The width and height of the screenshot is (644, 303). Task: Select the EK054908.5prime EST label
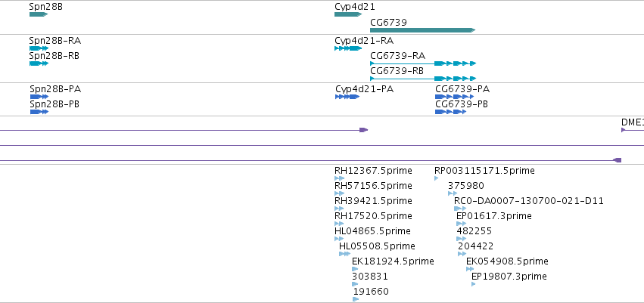[x=507, y=261]
